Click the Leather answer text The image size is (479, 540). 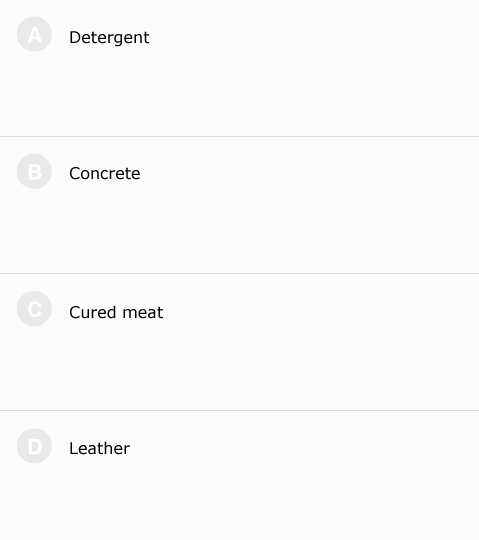100,448
